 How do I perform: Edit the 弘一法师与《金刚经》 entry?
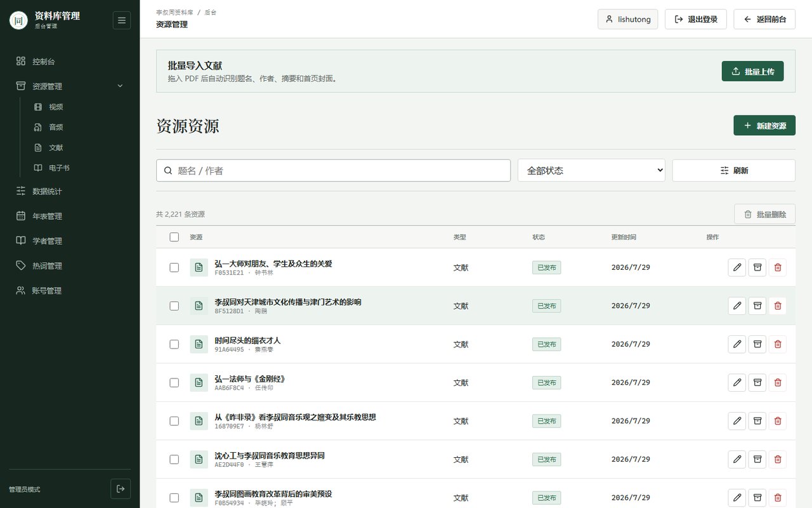tap(737, 383)
